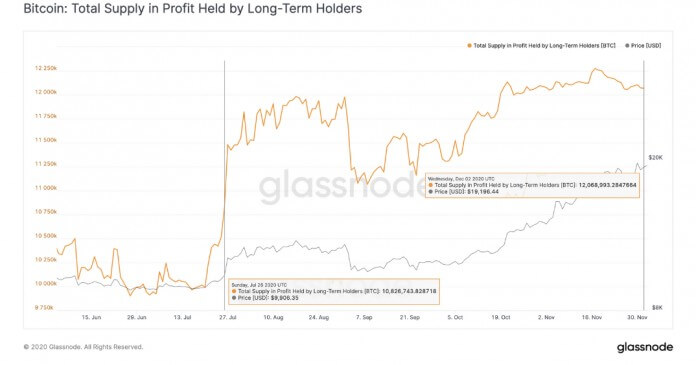696x365 pixels.
Task: Click the orange dot in Dec 02 tooltip
Action: point(431,185)
